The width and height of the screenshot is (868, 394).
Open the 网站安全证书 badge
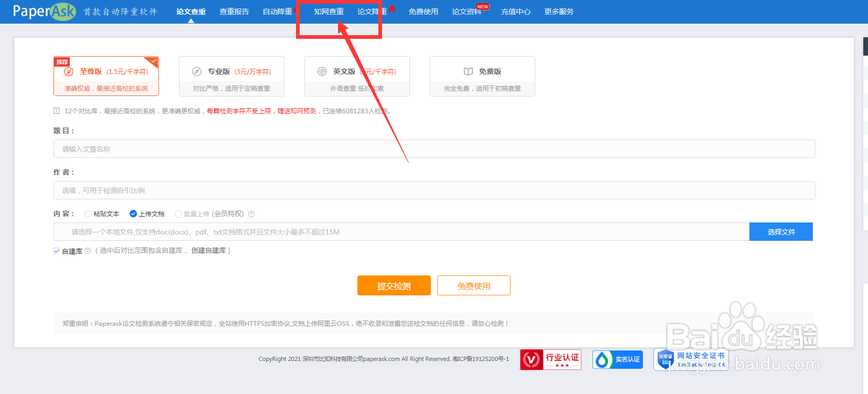[691, 359]
